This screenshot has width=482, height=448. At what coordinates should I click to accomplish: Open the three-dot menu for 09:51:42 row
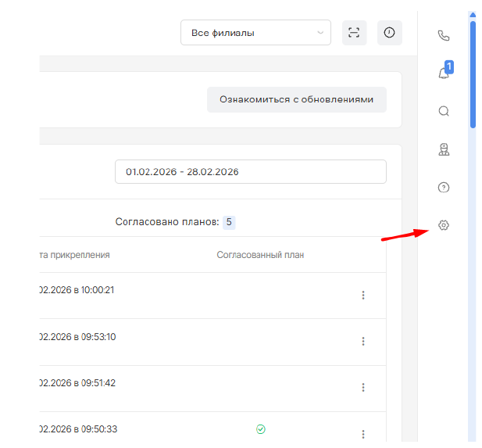tap(363, 387)
